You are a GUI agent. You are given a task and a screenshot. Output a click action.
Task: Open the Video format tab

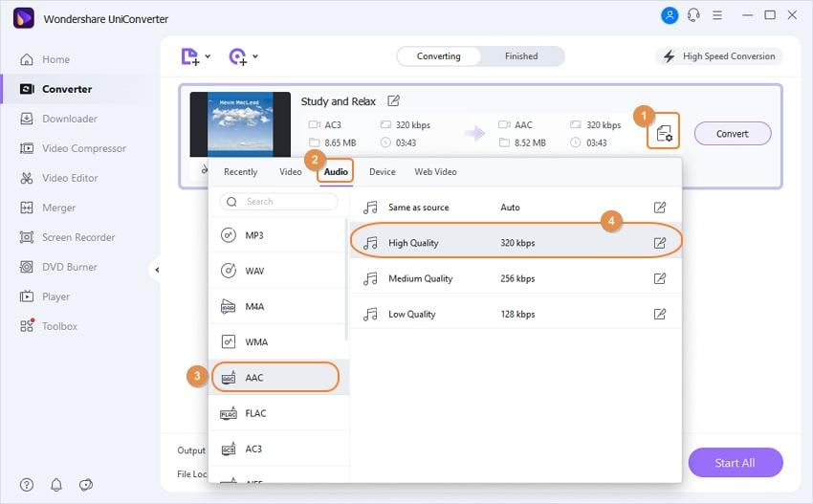tap(291, 171)
